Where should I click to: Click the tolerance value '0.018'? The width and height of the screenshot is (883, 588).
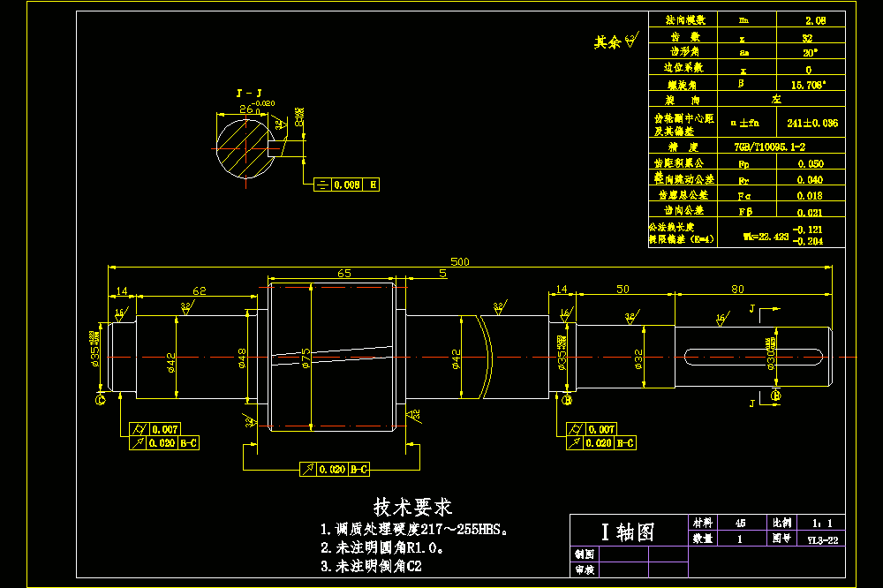pyautogui.click(x=810, y=196)
